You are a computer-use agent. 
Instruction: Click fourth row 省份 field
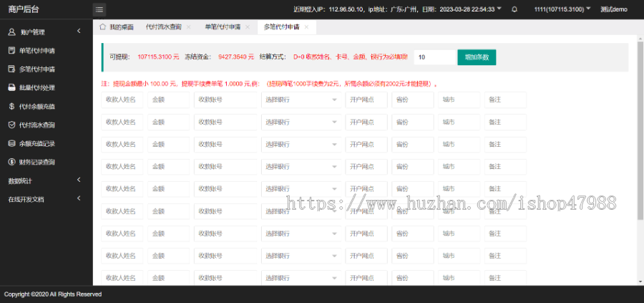413,167
